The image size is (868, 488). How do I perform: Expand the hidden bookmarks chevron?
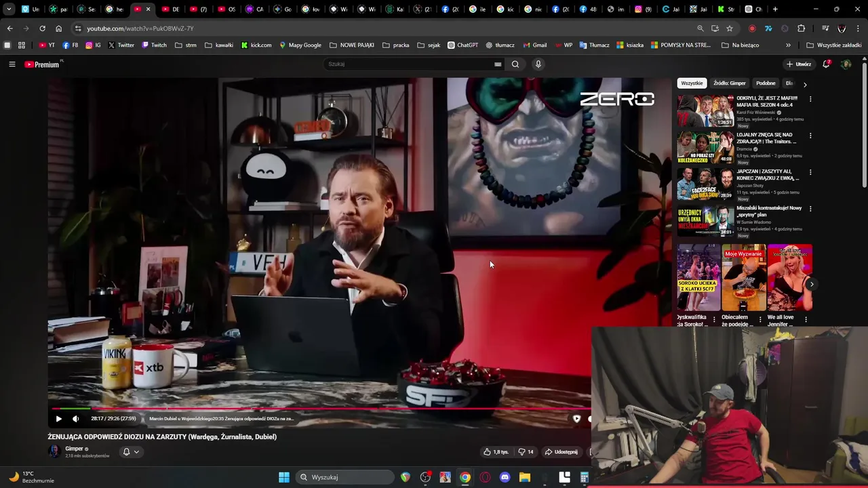(x=788, y=45)
